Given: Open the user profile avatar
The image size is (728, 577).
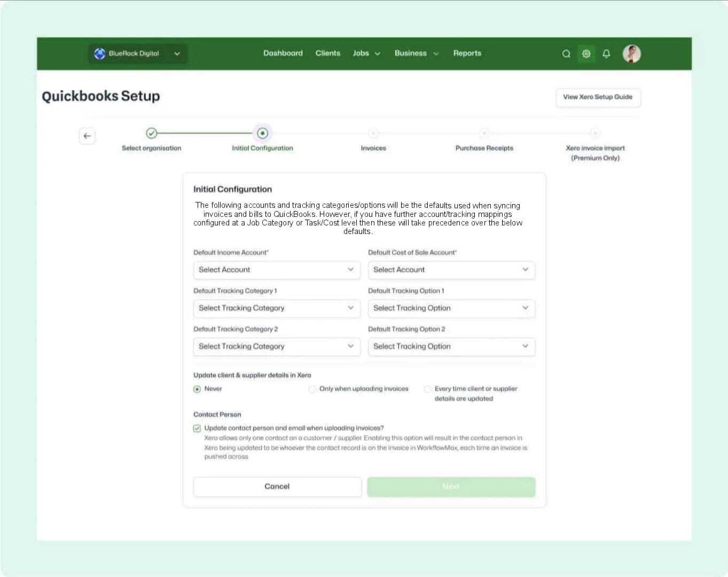Looking at the screenshot, I should pyautogui.click(x=632, y=53).
